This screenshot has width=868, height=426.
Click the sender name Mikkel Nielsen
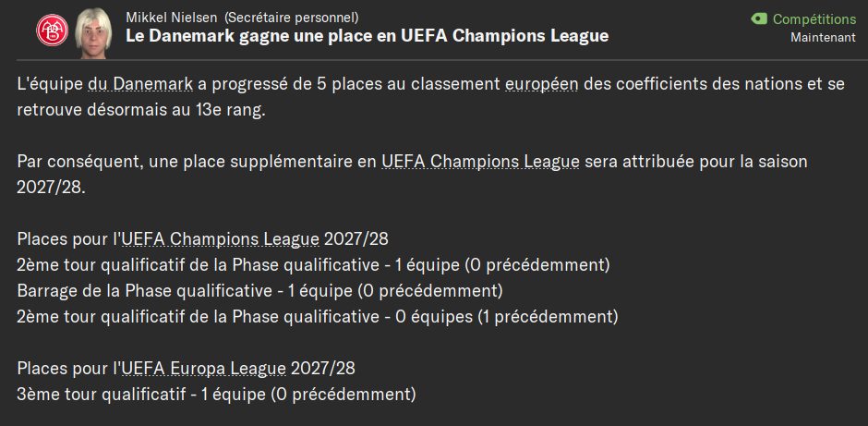[x=172, y=18]
